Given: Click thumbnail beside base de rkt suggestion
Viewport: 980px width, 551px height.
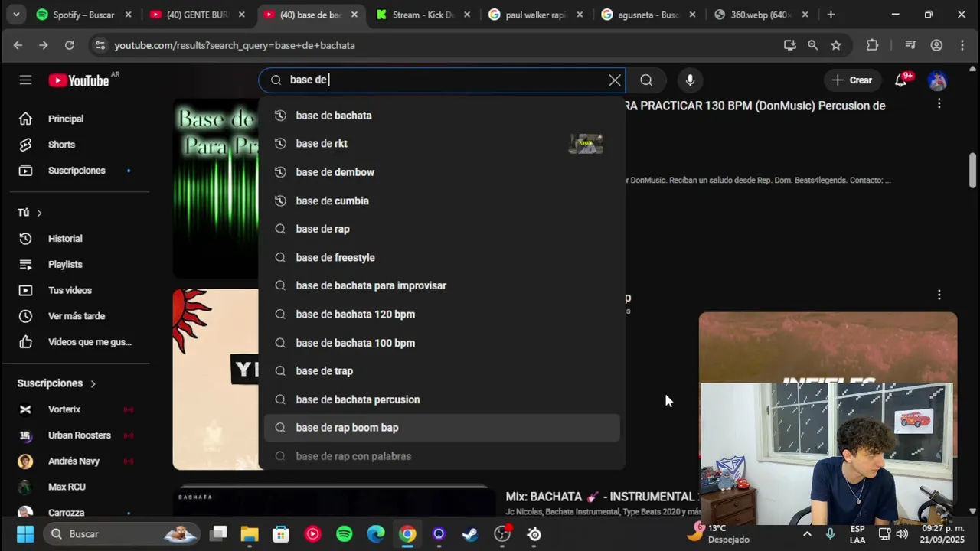Looking at the screenshot, I should (586, 144).
